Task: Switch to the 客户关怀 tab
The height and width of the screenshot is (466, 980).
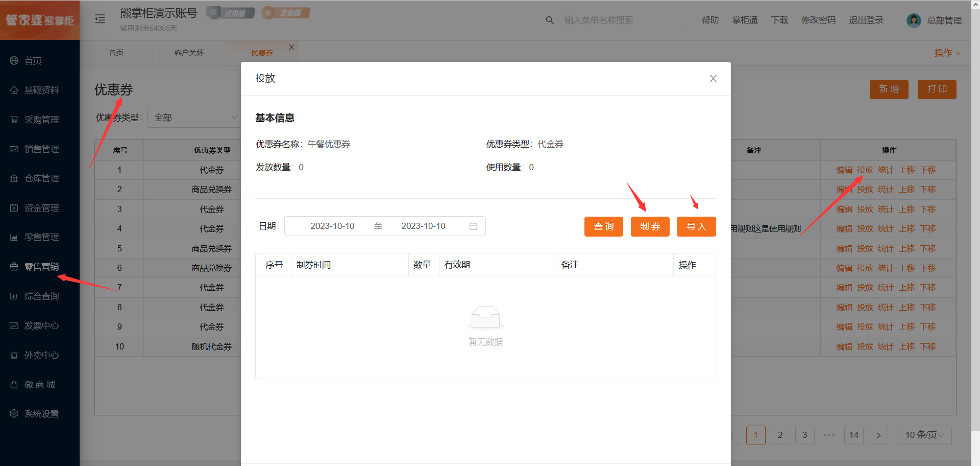Action: (189, 53)
